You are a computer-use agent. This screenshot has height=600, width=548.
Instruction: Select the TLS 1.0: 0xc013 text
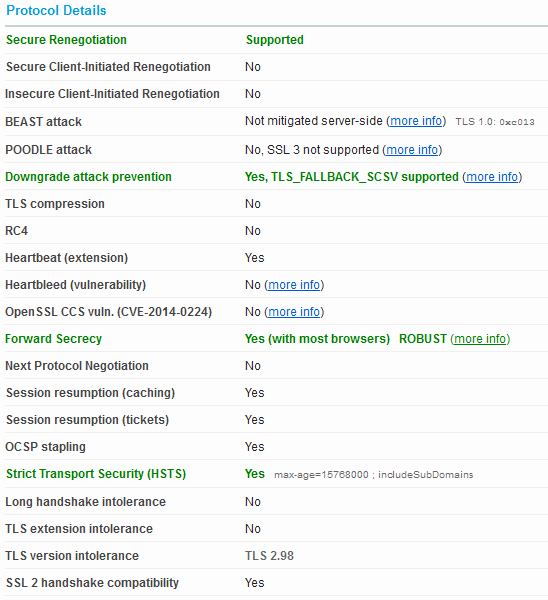[495, 122]
